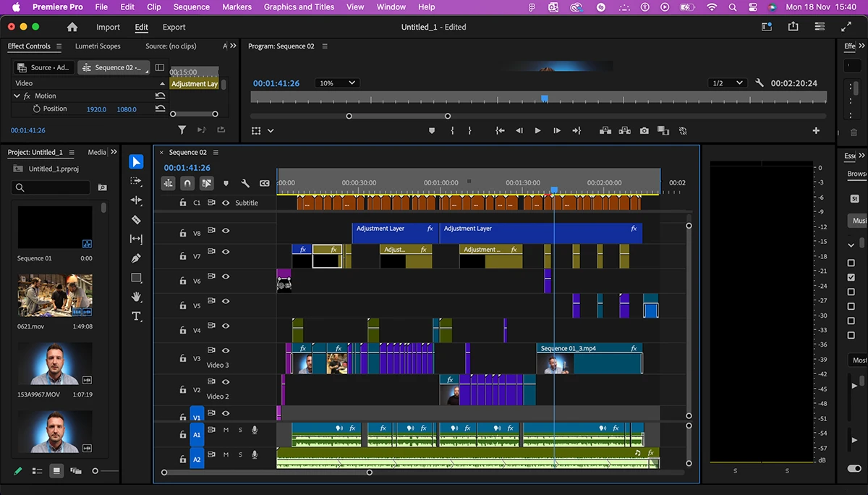Select the Type tool
868x495 pixels.
click(136, 316)
